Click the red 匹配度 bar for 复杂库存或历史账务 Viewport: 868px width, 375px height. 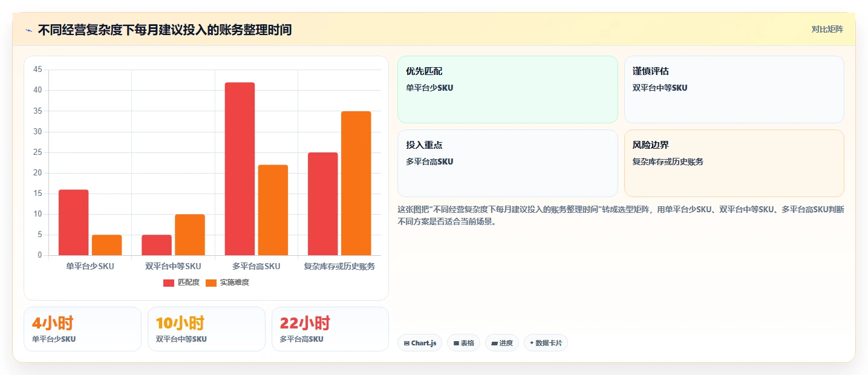point(323,204)
